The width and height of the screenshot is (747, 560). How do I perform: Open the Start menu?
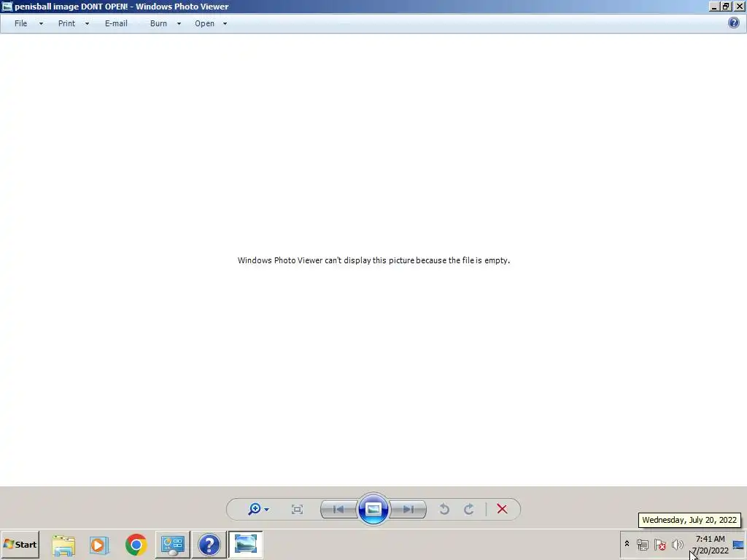pyautogui.click(x=20, y=545)
